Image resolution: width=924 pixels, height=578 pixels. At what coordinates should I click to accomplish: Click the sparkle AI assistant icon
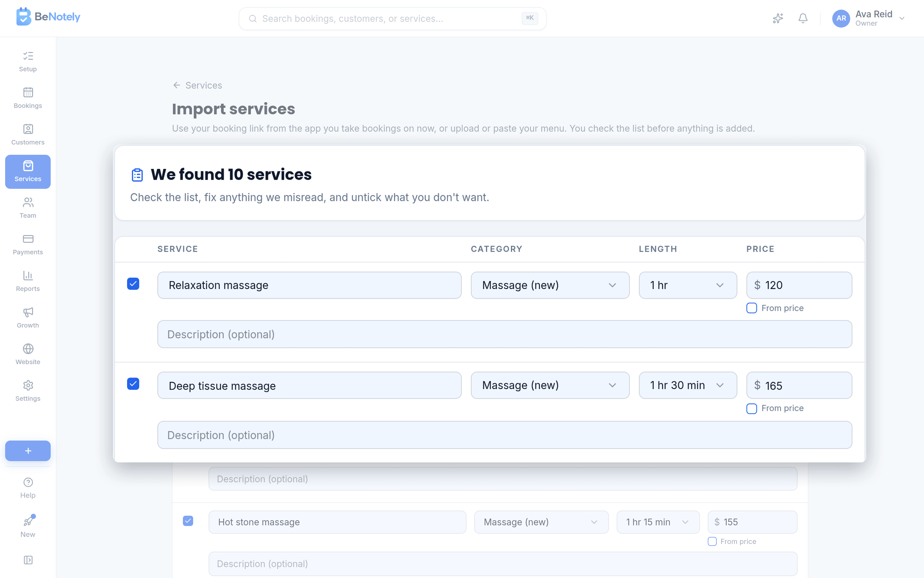click(778, 18)
